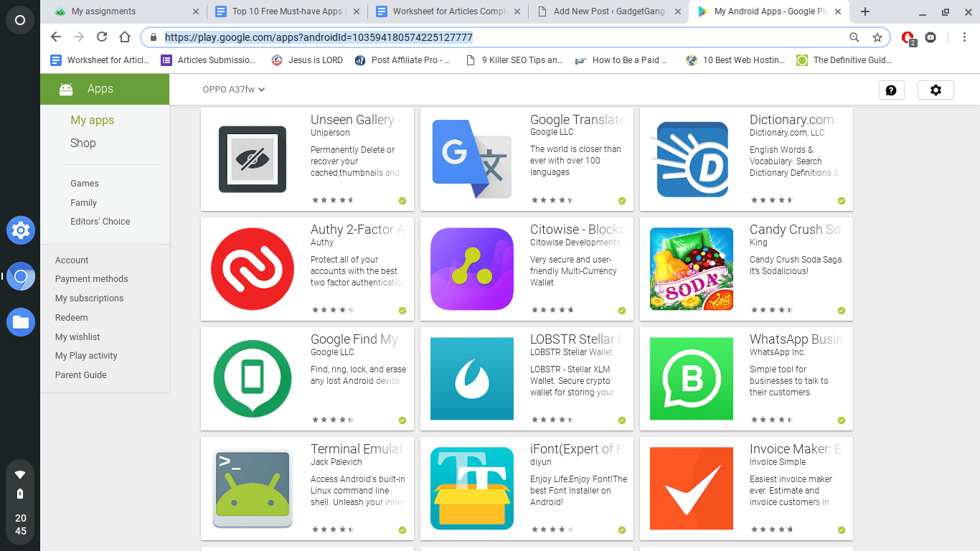Open the Unseen Gallery app icon
Image resolution: width=980 pixels, height=551 pixels.
[x=253, y=159]
